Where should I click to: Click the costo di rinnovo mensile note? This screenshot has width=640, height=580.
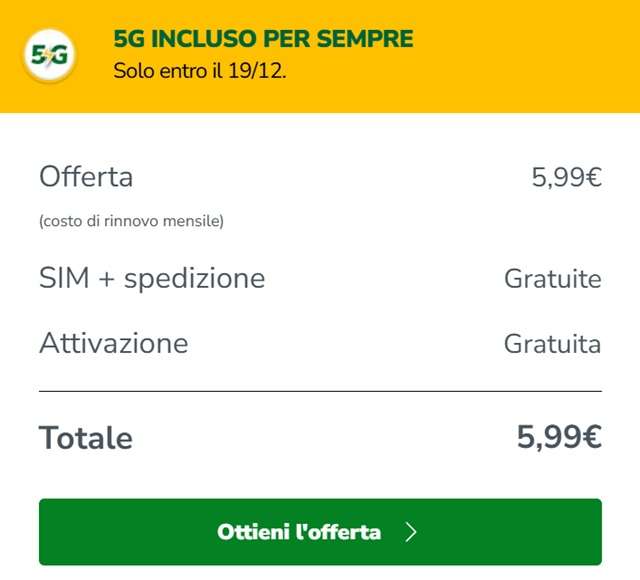[x=131, y=221]
